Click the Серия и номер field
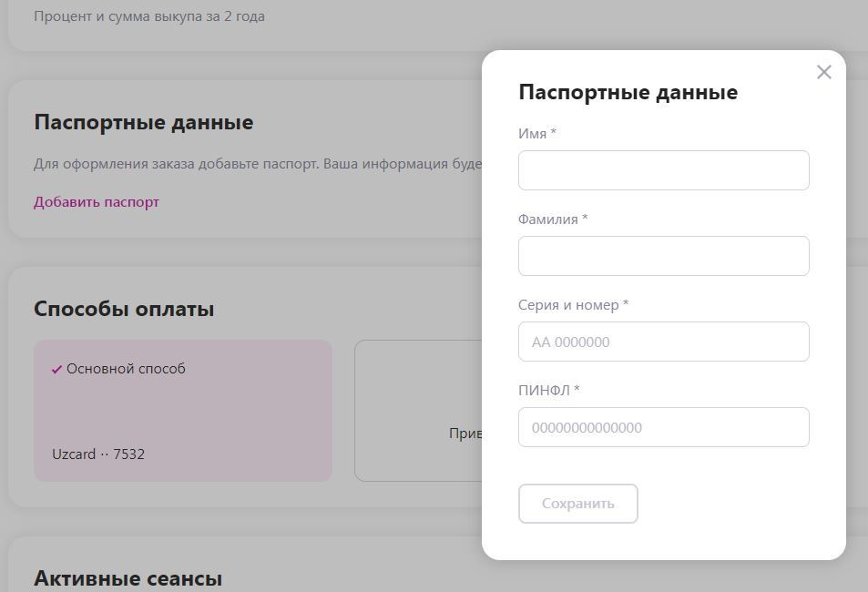This screenshot has width=868, height=592. [x=663, y=342]
